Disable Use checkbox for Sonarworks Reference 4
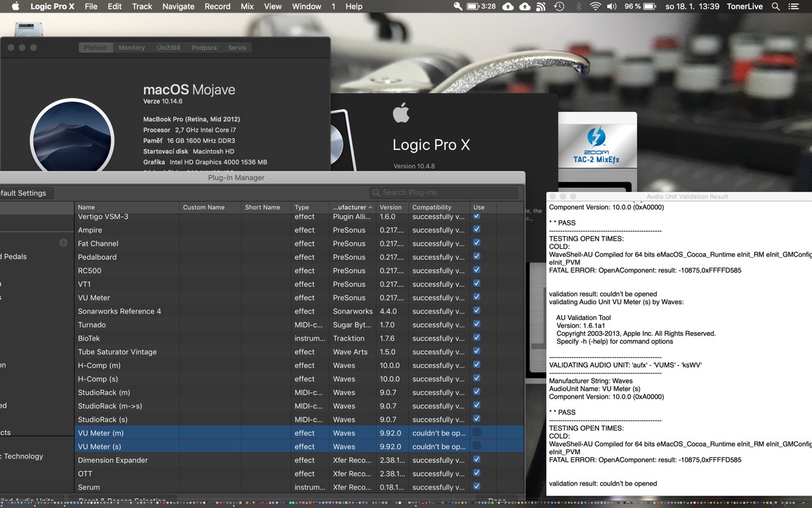Image resolution: width=812 pixels, height=508 pixels. pos(476,311)
